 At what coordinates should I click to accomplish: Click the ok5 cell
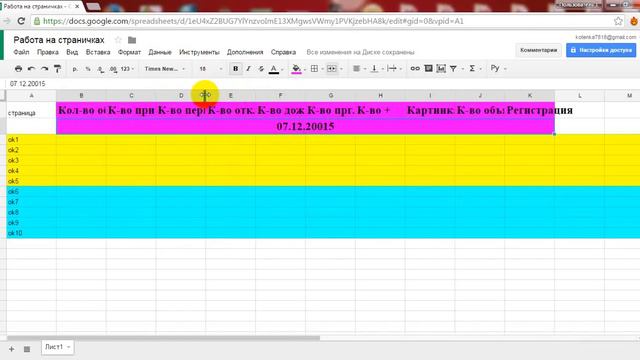(31, 181)
